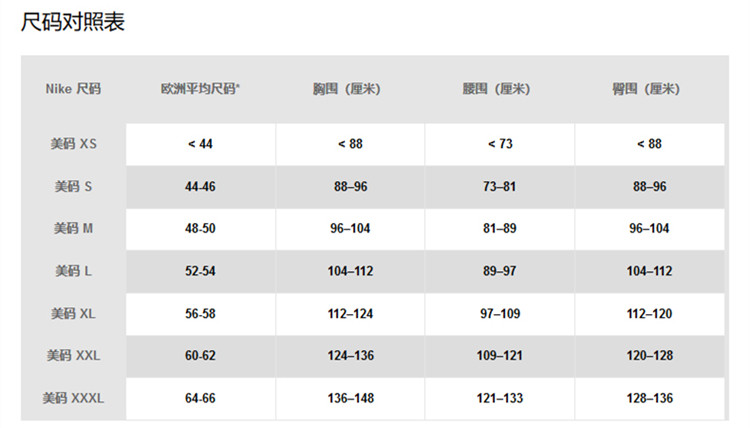The height and width of the screenshot is (428, 750).
Task: Click the 美码 XXL row label
Action: coord(74,356)
